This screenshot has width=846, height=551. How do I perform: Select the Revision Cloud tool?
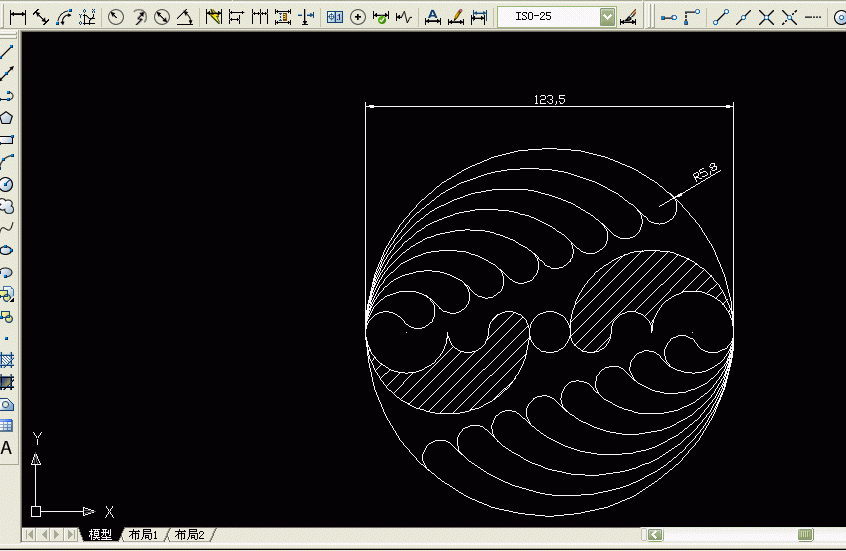(7, 206)
